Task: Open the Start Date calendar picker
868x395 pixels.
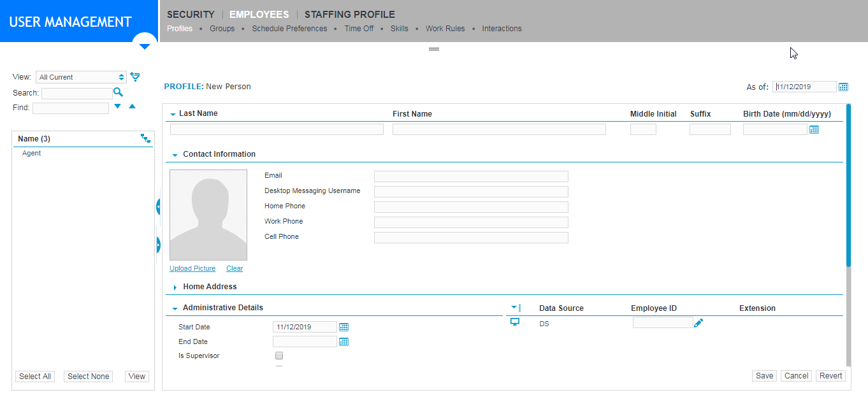Action: [x=344, y=327]
